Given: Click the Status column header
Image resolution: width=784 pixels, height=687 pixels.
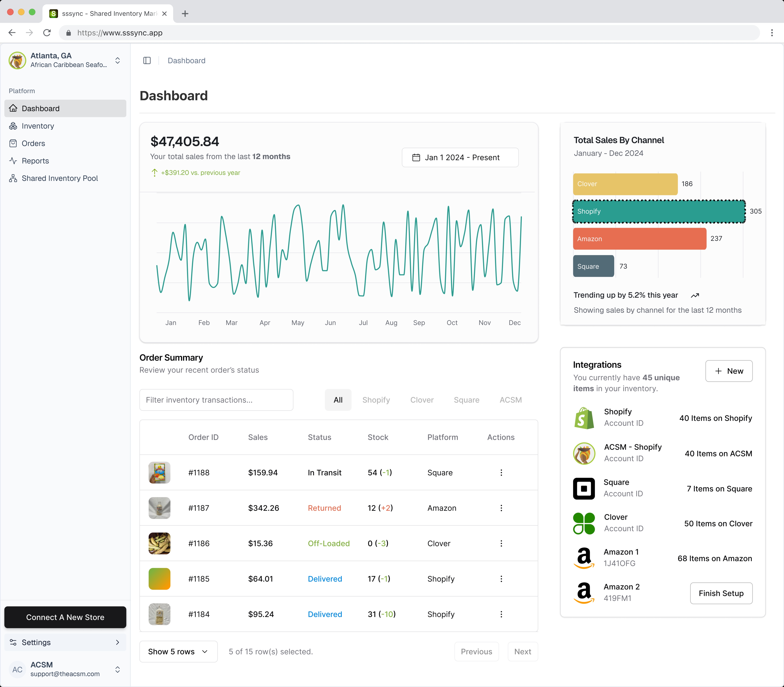Looking at the screenshot, I should (x=320, y=437).
